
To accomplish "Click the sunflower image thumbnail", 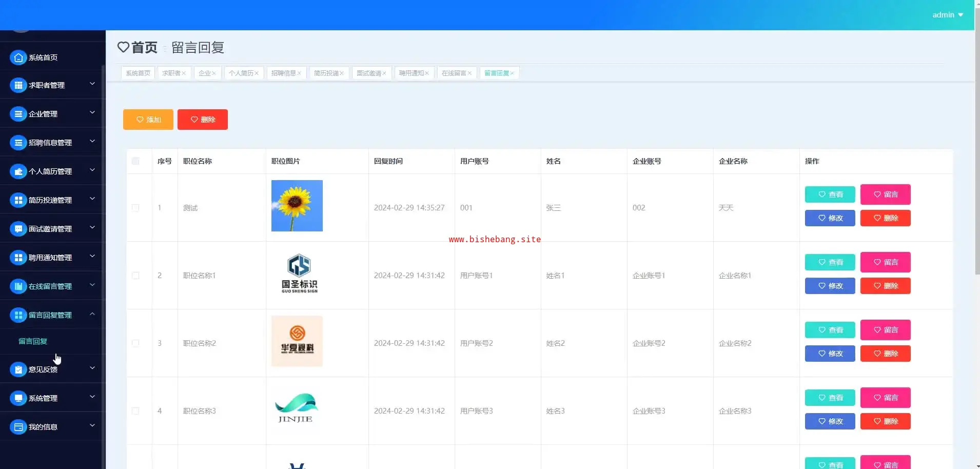I will (x=297, y=206).
